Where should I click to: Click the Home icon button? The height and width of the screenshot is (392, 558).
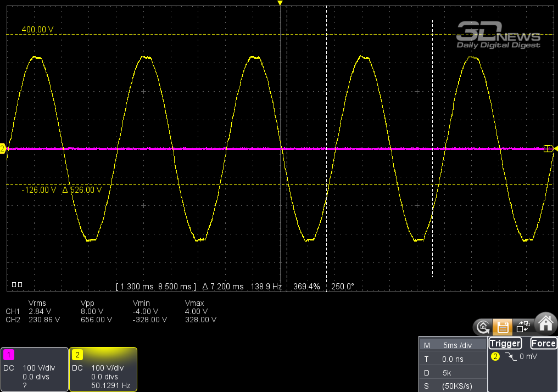[545, 325]
